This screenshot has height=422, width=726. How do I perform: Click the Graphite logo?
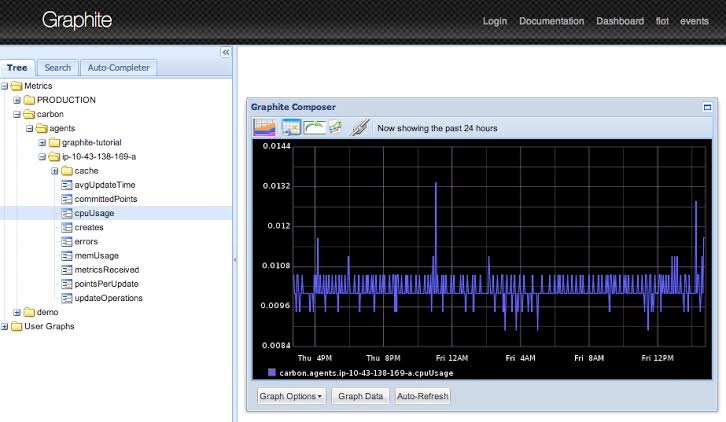pyautogui.click(x=77, y=20)
